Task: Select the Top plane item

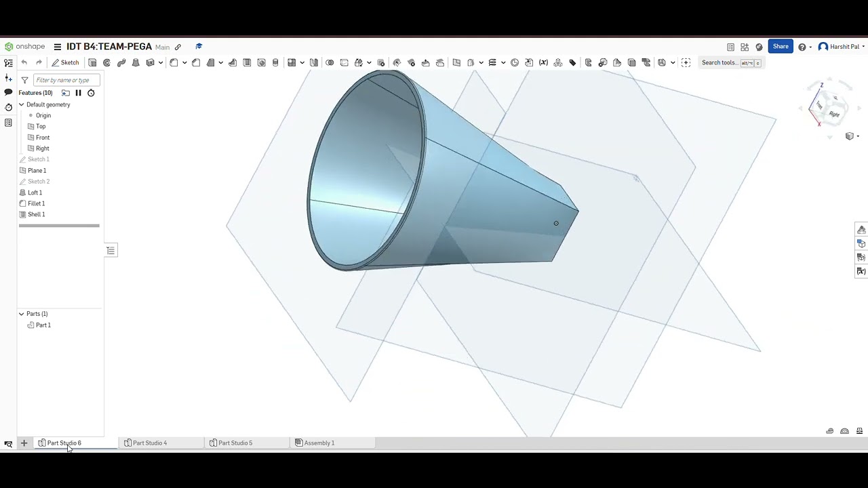Action: [x=41, y=126]
